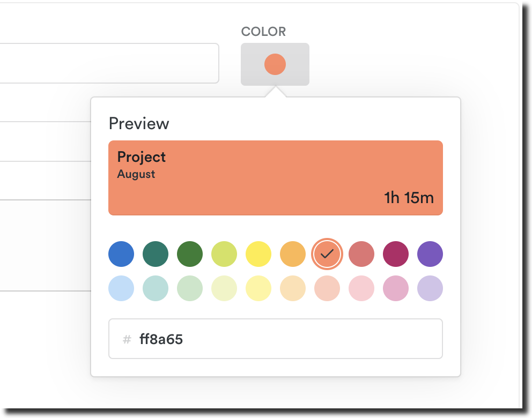Select the teal color swatch
This screenshot has height=418, width=532.
click(156, 254)
